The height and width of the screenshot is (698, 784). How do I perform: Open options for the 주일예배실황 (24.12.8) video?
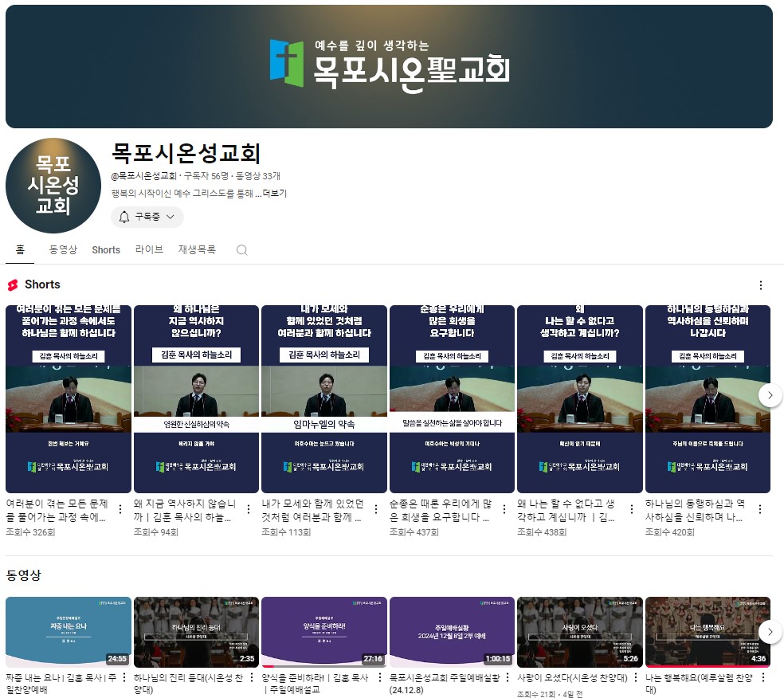pos(508,677)
